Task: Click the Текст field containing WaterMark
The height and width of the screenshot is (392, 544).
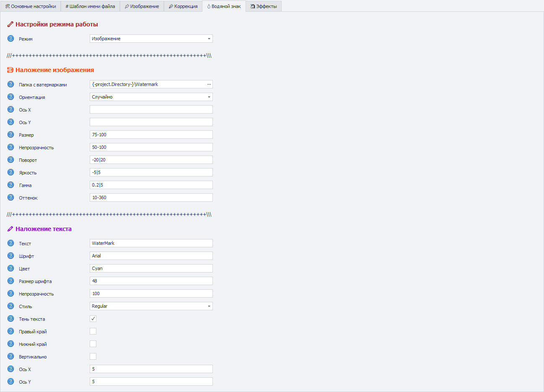Action: 151,243
